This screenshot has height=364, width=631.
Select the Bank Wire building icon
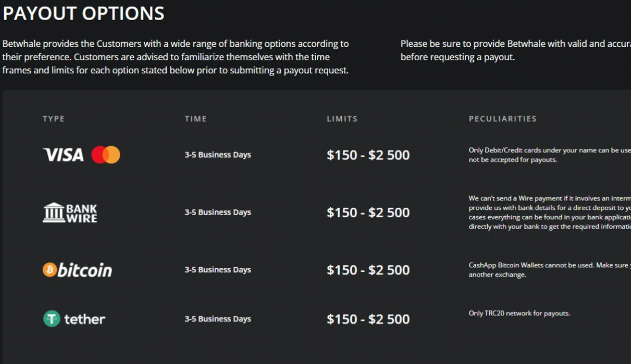[x=53, y=213]
